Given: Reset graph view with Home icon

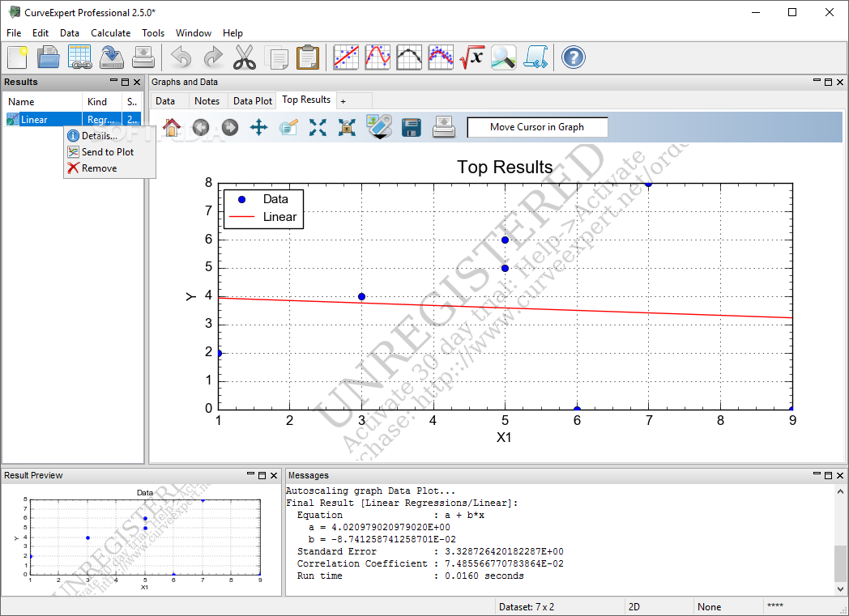Looking at the screenshot, I should [x=172, y=128].
